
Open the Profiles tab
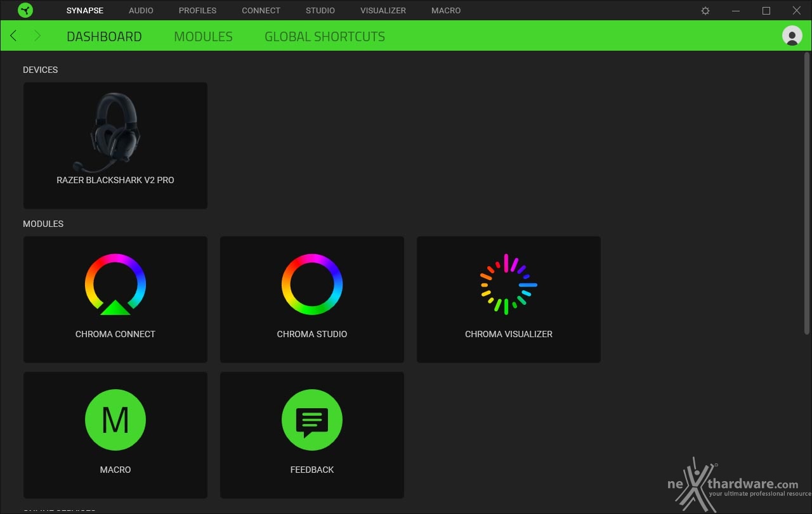tap(197, 11)
